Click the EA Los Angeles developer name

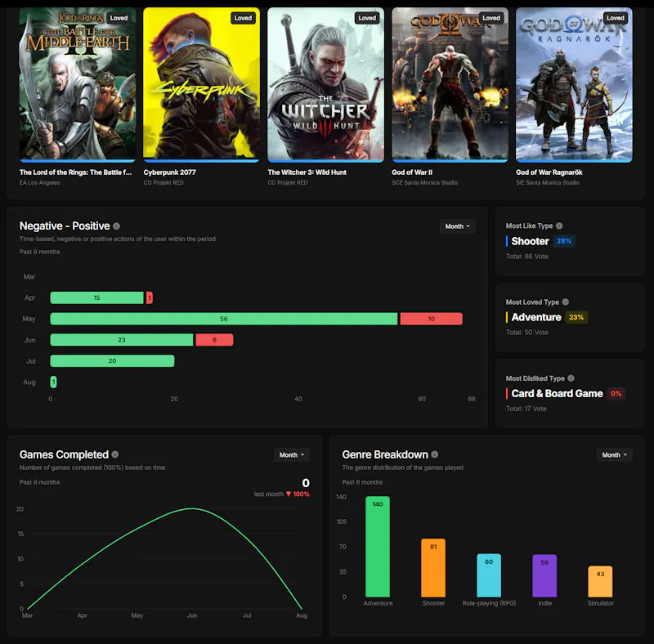click(x=39, y=183)
